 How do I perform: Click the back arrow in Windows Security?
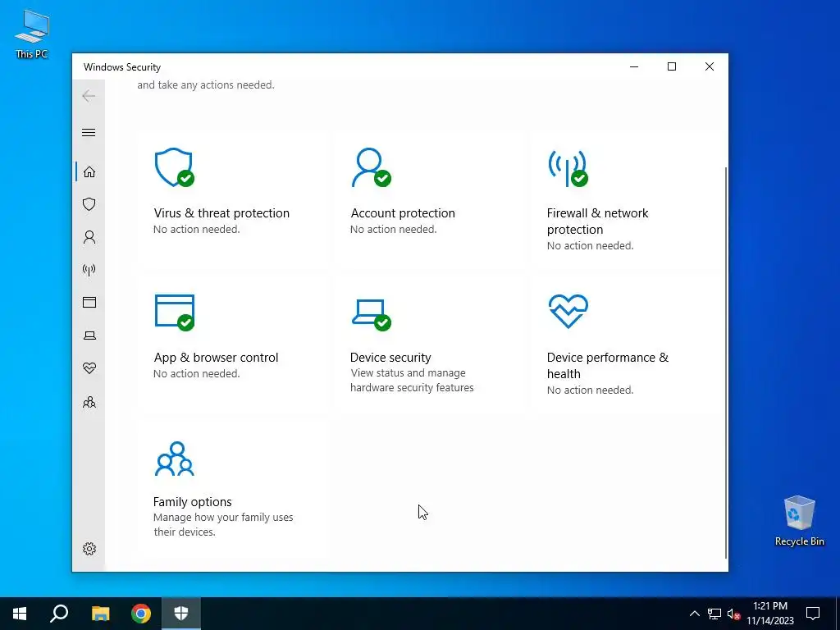(89, 96)
